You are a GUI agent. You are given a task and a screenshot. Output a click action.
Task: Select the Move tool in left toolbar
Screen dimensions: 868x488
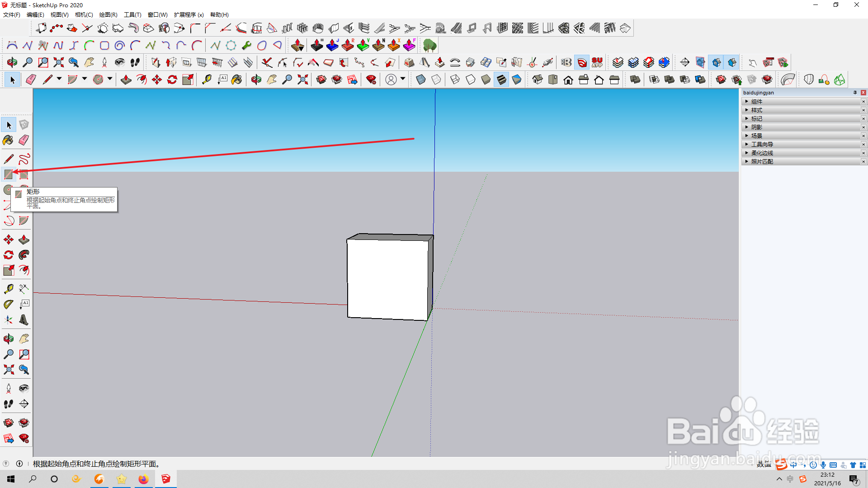tap(9, 239)
